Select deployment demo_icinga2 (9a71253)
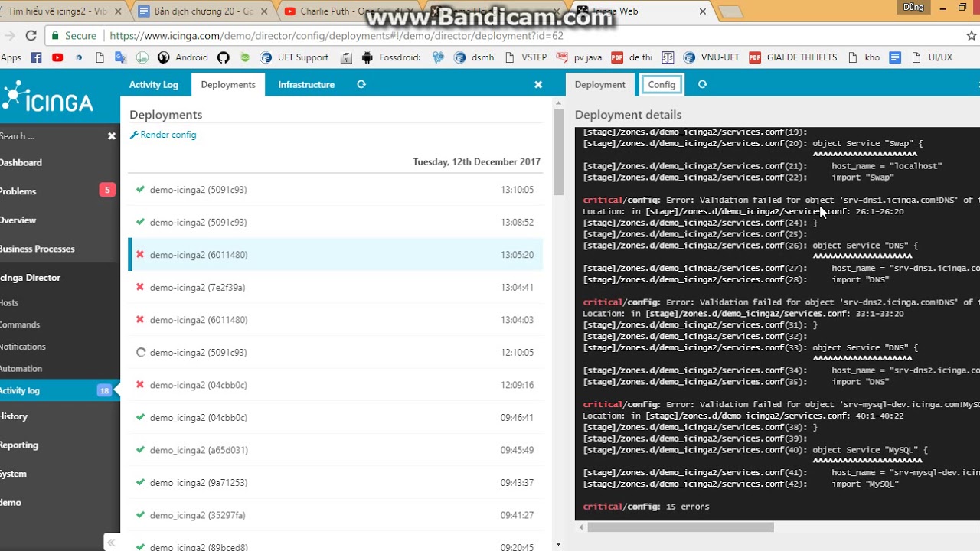This screenshot has height=551, width=980. pyautogui.click(x=335, y=482)
